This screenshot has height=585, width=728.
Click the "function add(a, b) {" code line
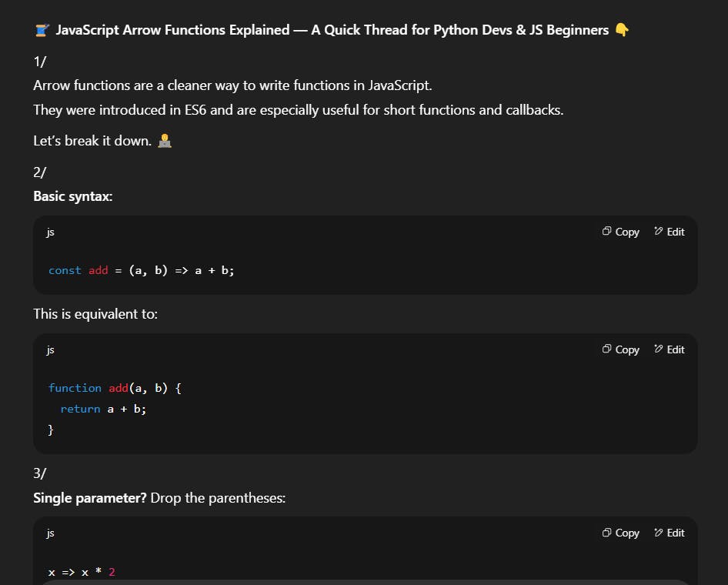[x=115, y=388]
